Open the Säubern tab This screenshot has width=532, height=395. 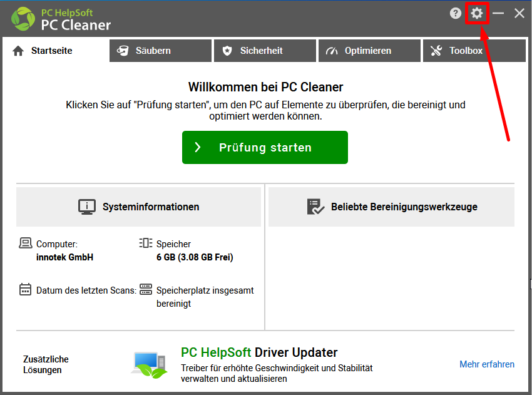tap(160, 51)
